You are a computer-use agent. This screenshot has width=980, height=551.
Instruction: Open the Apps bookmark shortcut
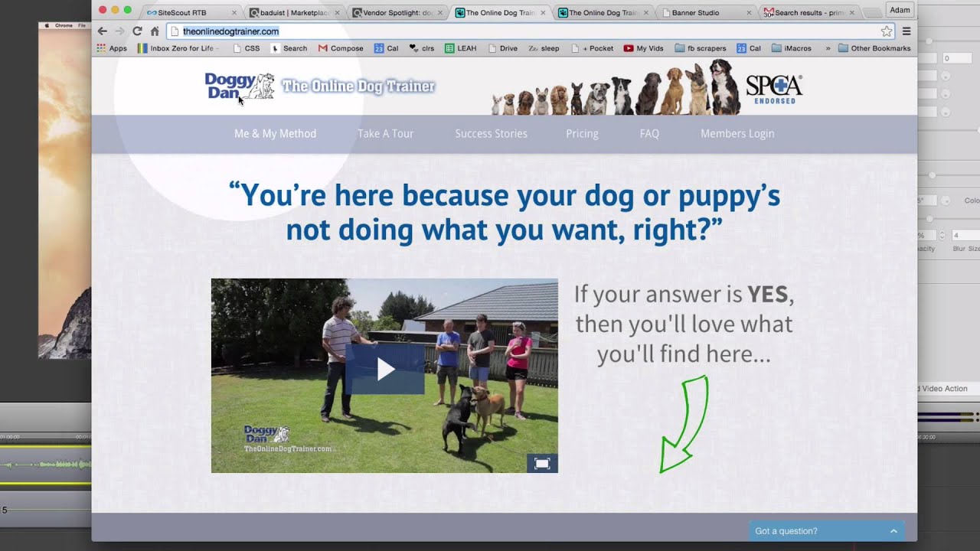pos(112,48)
